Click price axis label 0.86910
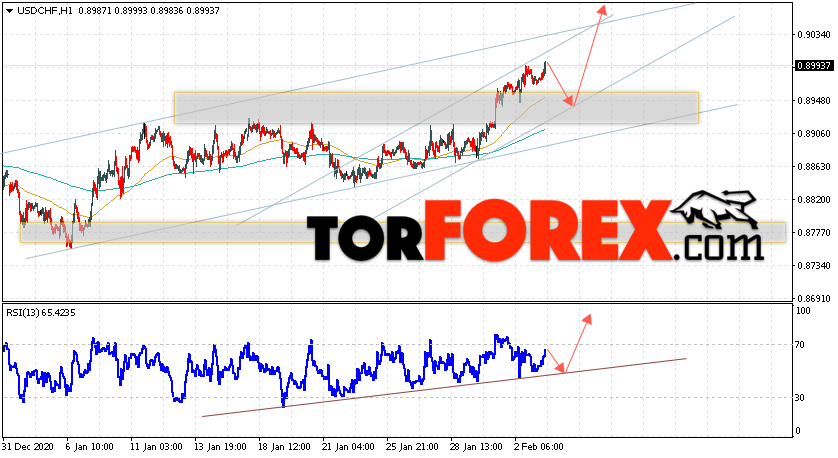 (x=813, y=299)
